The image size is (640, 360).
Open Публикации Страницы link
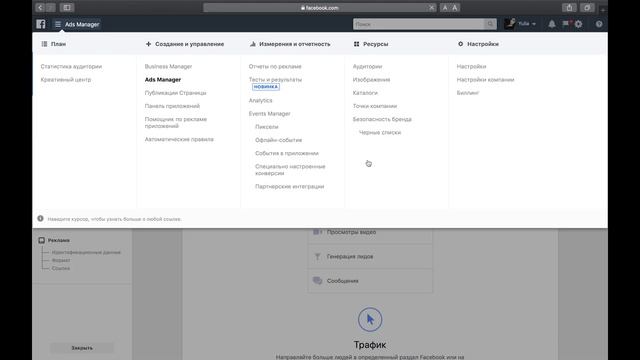coord(176,93)
